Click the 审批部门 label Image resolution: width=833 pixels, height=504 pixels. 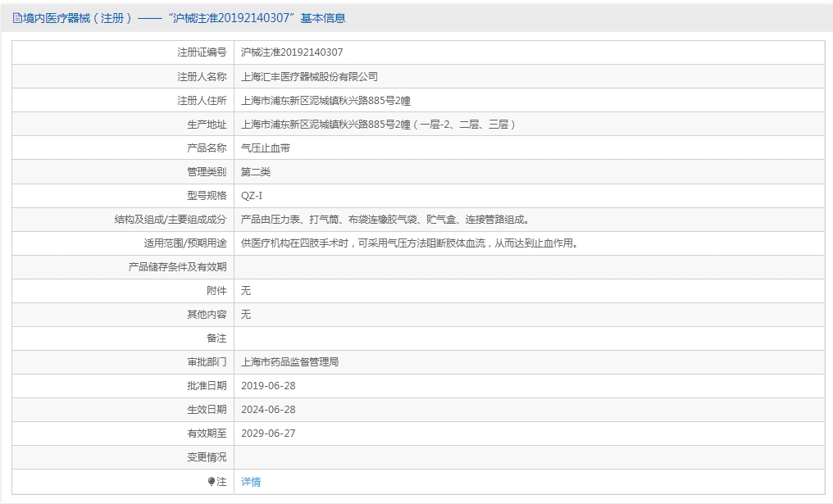207,361
